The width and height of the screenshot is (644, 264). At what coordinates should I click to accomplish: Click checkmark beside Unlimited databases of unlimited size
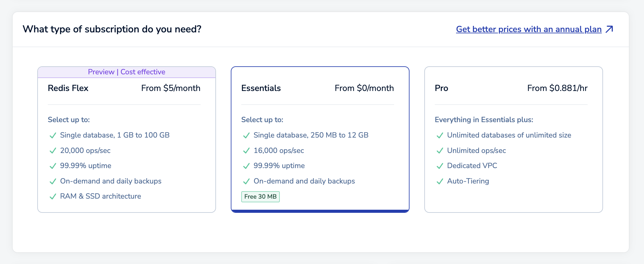pyautogui.click(x=440, y=135)
